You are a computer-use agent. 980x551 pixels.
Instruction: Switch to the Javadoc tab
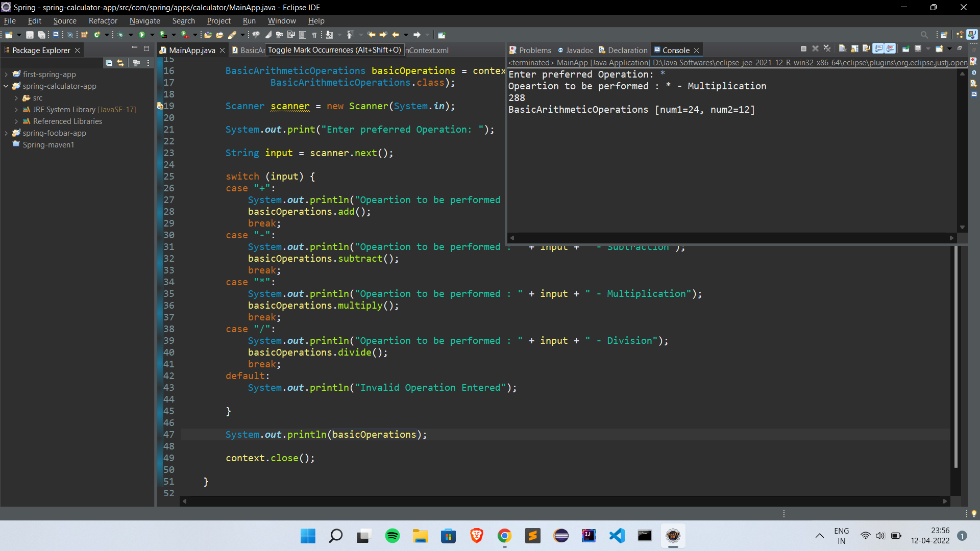575,50
